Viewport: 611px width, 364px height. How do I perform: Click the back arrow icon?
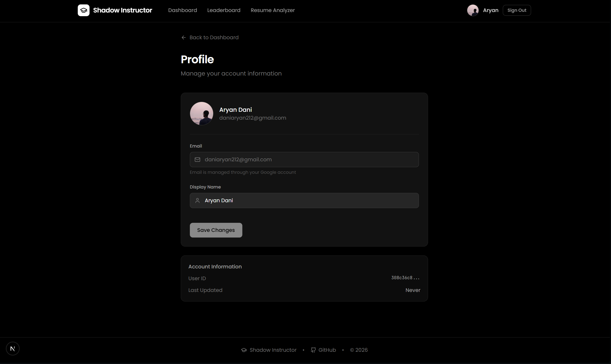[183, 38]
